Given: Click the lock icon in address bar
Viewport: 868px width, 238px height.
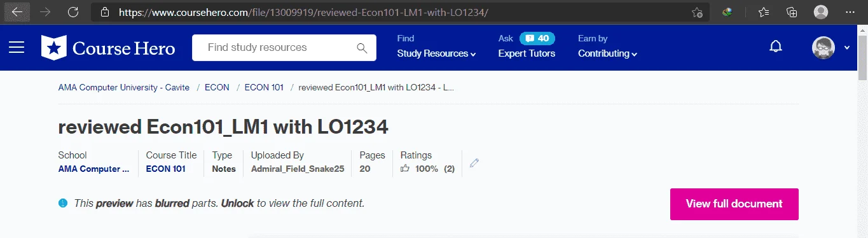Looking at the screenshot, I should coord(105,12).
